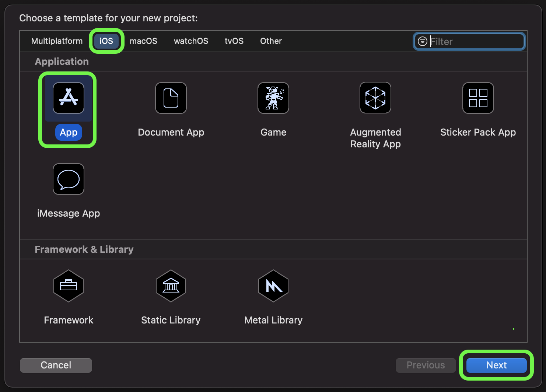Viewport: 546px width, 392px height.
Task: Open the macOS platform tab
Action: 143,41
